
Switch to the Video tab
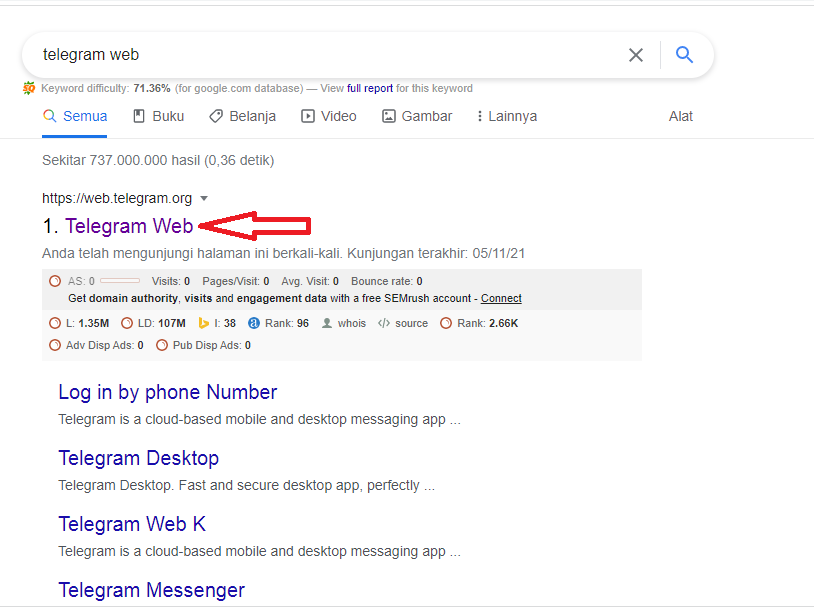(x=329, y=116)
